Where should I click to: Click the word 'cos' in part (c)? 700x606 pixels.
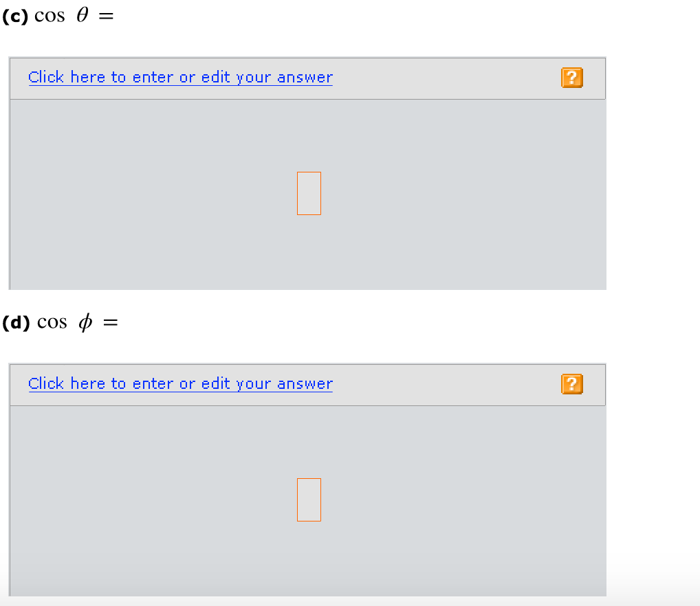coord(50,16)
